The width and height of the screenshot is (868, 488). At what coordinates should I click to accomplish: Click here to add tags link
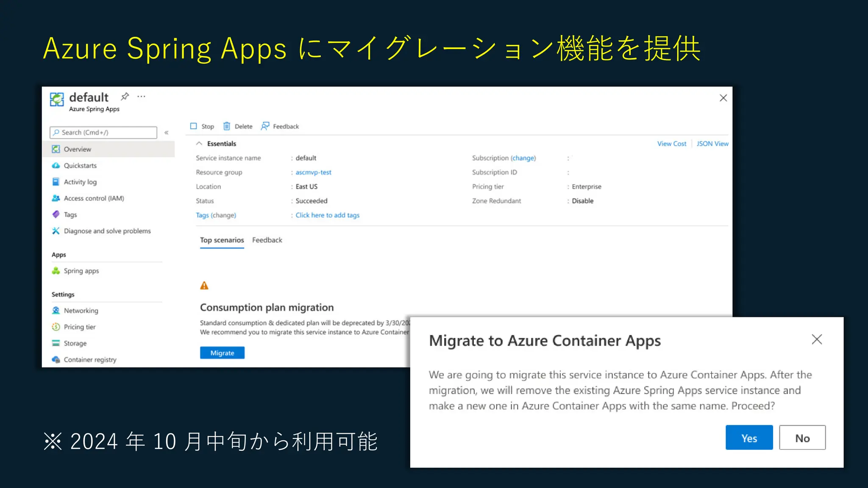point(327,215)
